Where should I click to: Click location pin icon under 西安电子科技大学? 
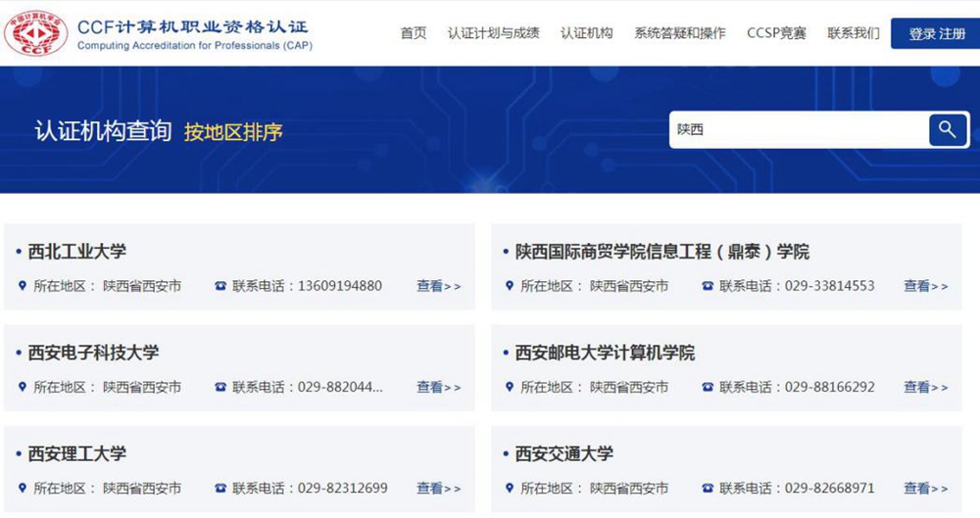pyautogui.click(x=23, y=387)
